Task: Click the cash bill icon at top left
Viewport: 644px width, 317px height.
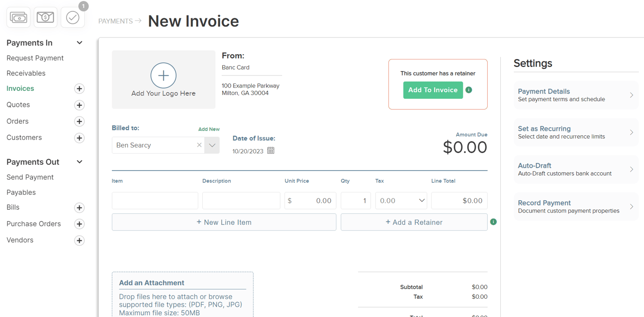Action: tap(18, 18)
